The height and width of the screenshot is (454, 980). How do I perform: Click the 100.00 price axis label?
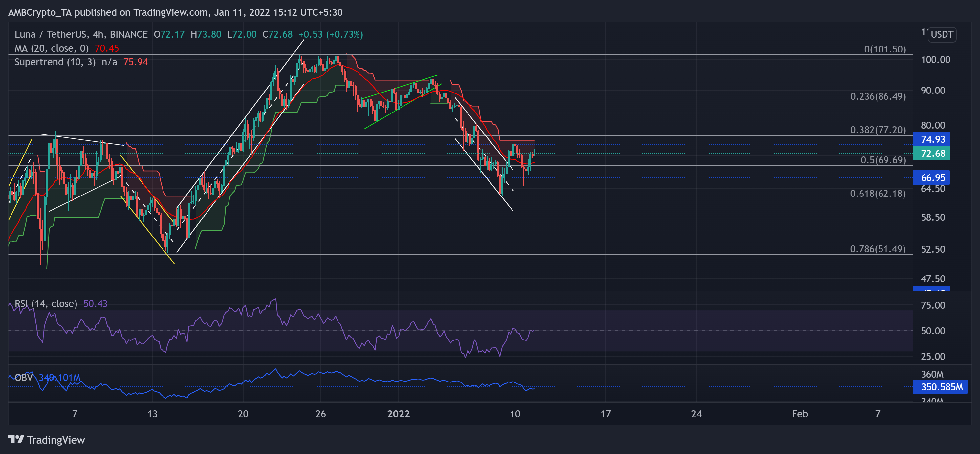pos(935,60)
